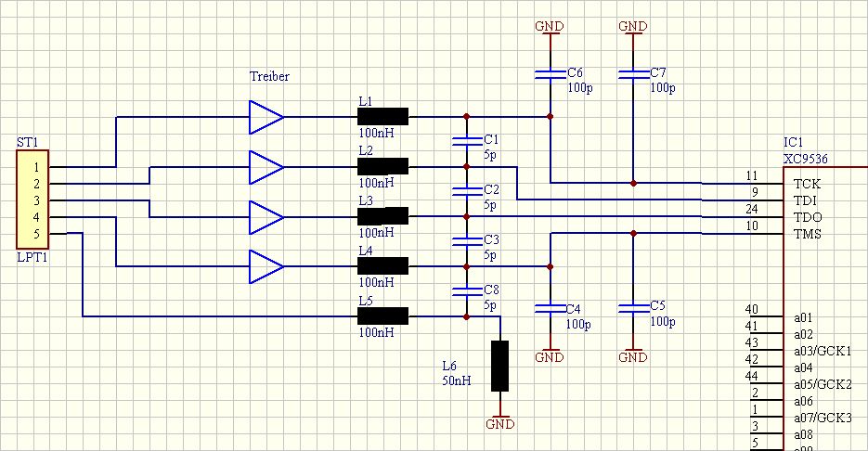This screenshot has height=451, width=868.
Task: Select capacitor C6 symbol
Action: point(551,74)
